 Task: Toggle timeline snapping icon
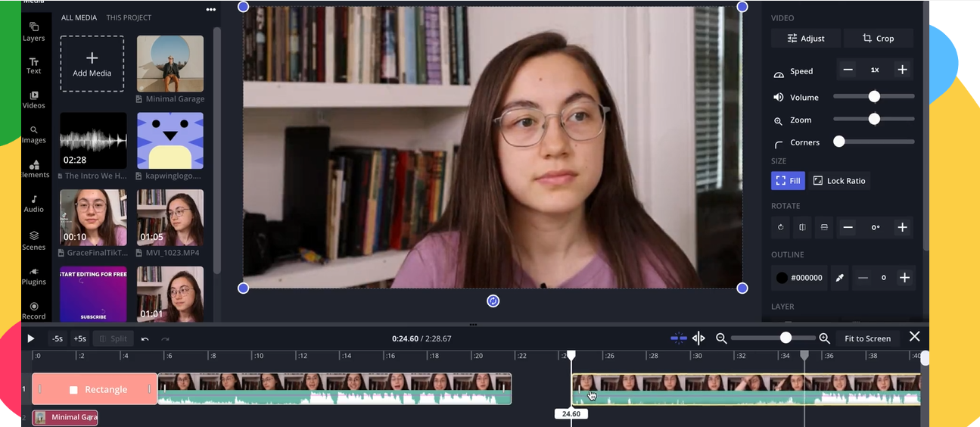click(679, 338)
